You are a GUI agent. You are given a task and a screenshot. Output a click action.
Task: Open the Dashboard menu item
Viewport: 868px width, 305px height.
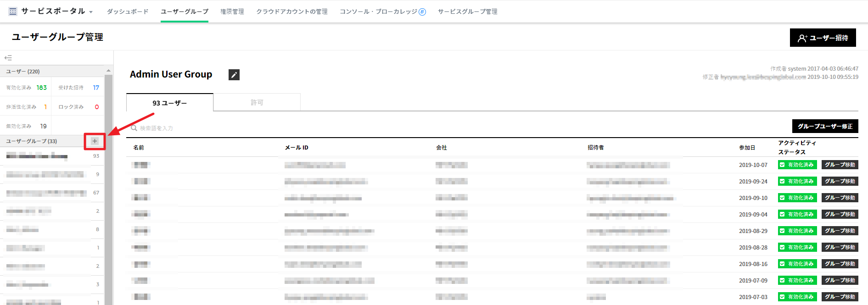pyautogui.click(x=128, y=11)
